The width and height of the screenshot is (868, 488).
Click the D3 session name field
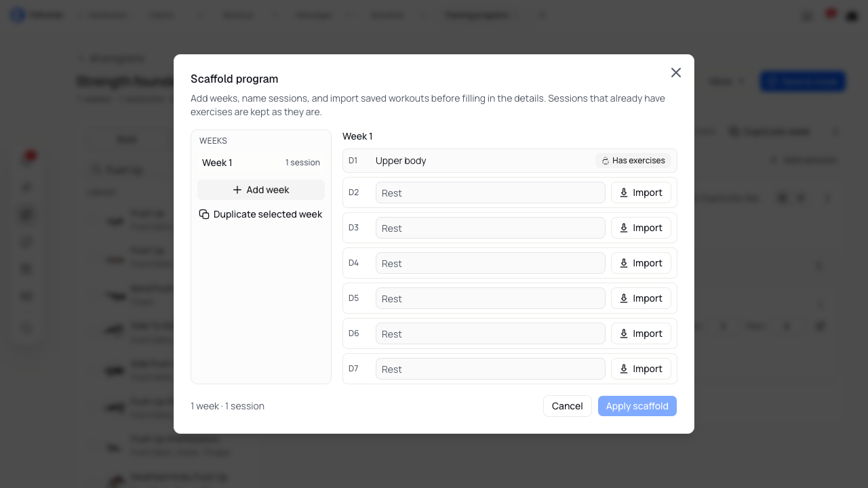pos(490,228)
